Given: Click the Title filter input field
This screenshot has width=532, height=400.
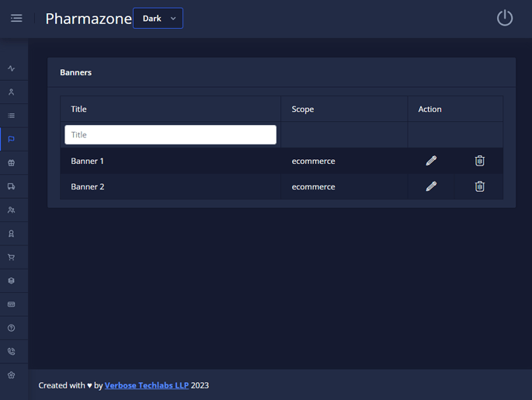Looking at the screenshot, I should (x=170, y=134).
